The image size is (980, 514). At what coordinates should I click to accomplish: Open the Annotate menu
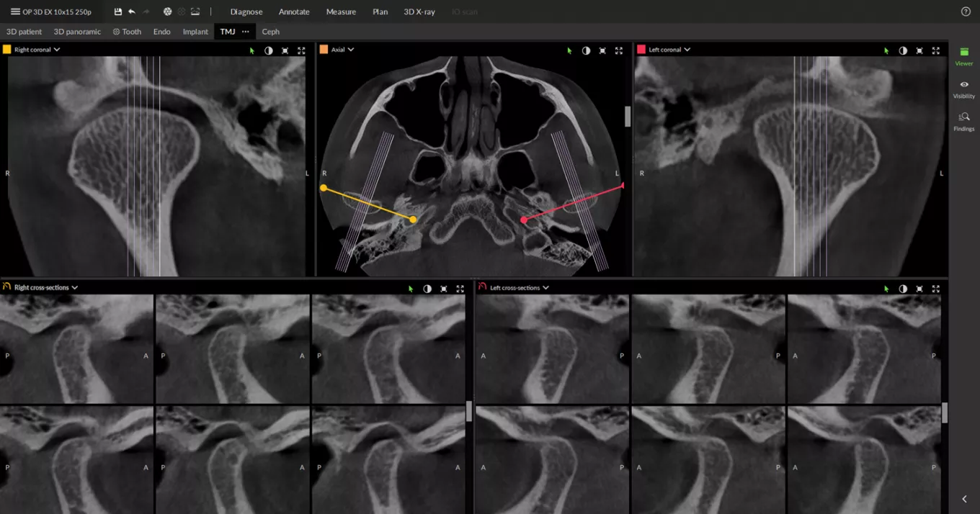[294, 12]
